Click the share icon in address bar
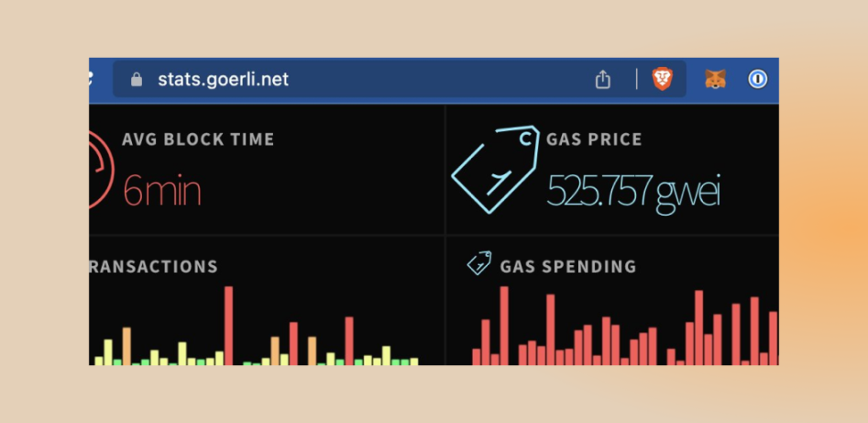The height and width of the screenshot is (423, 868). (x=603, y=79)
